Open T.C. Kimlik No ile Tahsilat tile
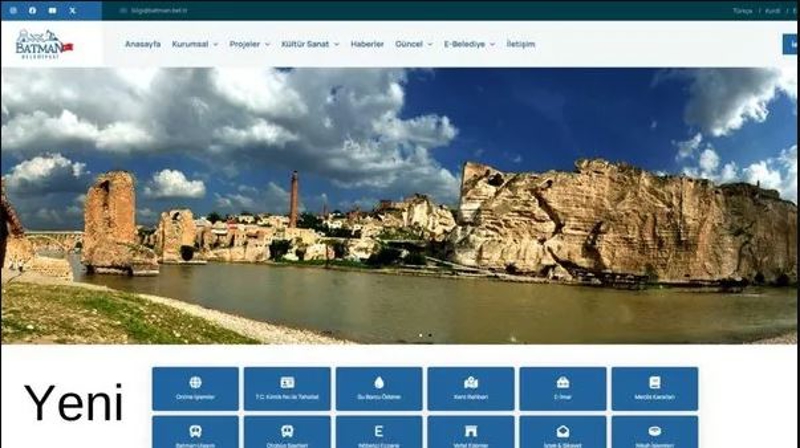The height and width of the screenshot is (448, 800). pyautogui.click(x=287, y=388)
